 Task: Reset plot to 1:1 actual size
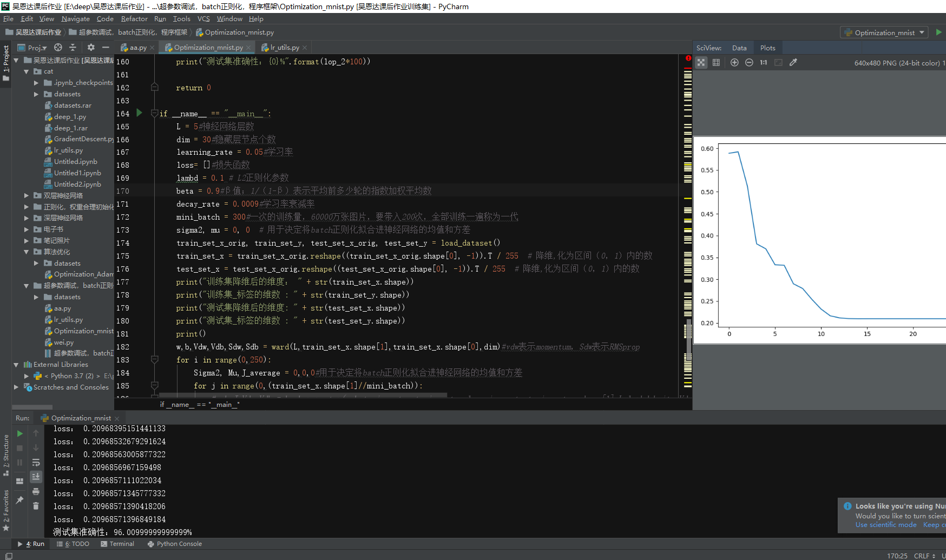[x=764, y=62]
